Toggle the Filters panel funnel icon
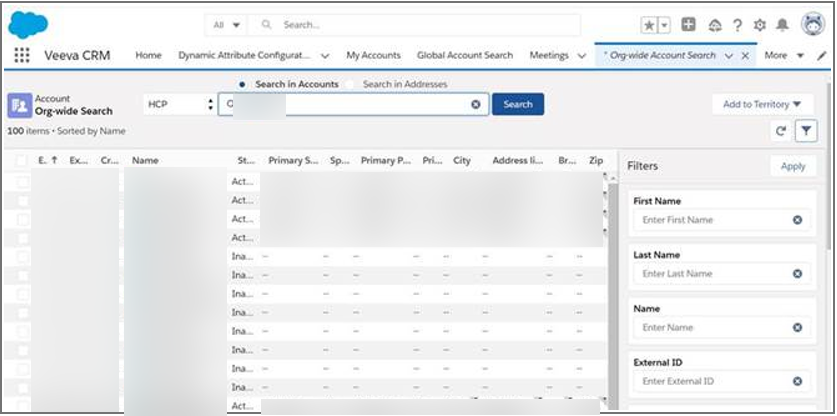Image resolution: width=837 pixels, height=416 pixels. tap(806, 131)
